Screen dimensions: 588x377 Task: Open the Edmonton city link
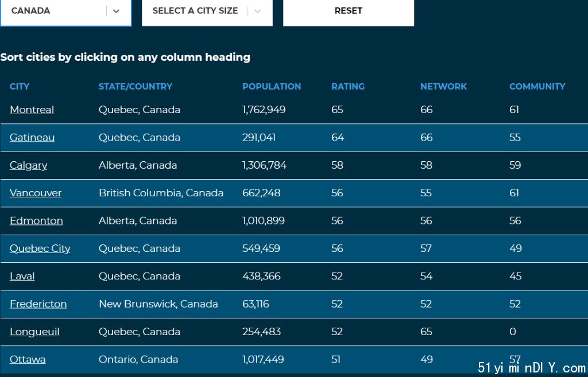(36, 221)
